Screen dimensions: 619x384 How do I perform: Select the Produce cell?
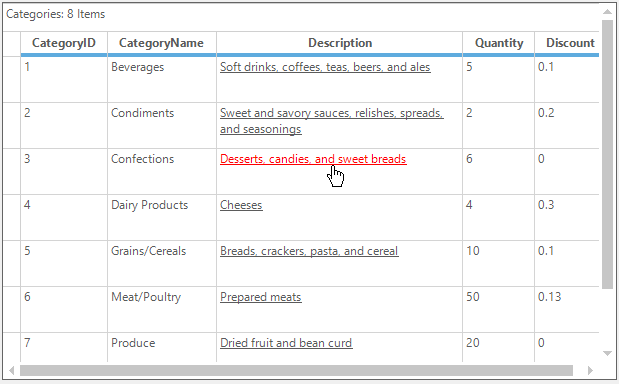click(162, 347)
